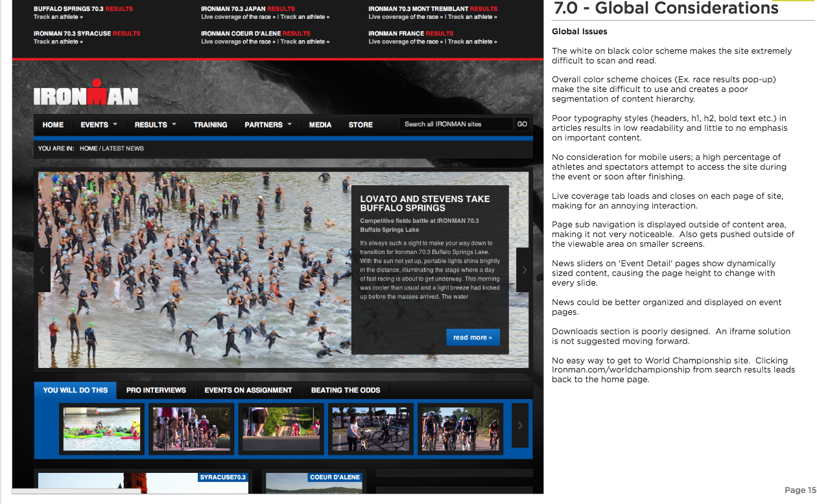This screenshot has height=504, width=817.
Task: Click HOME in the breadcrumb
Action: 88,149
